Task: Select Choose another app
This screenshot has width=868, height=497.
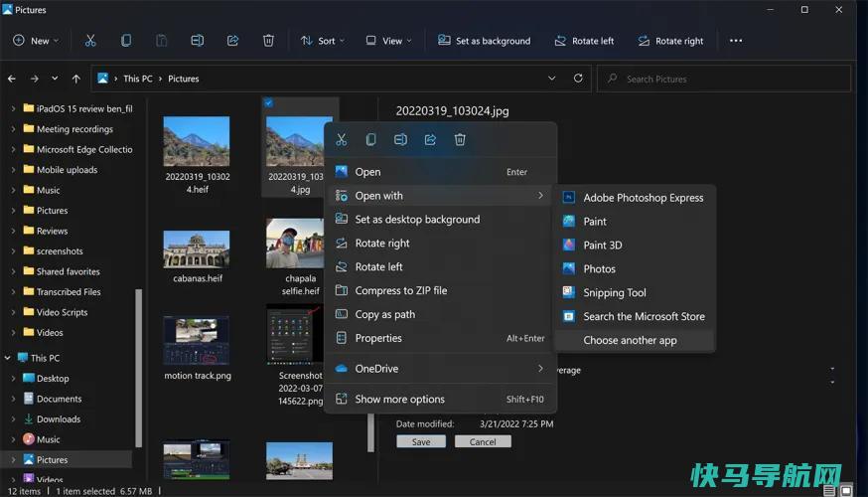Action: [635, 340]
